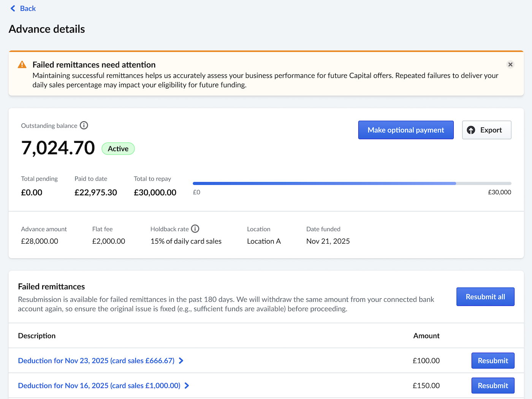The image size is (532, 399).
Task: Resubmit the £150.00 failed remittance
Action: point(493,385)
